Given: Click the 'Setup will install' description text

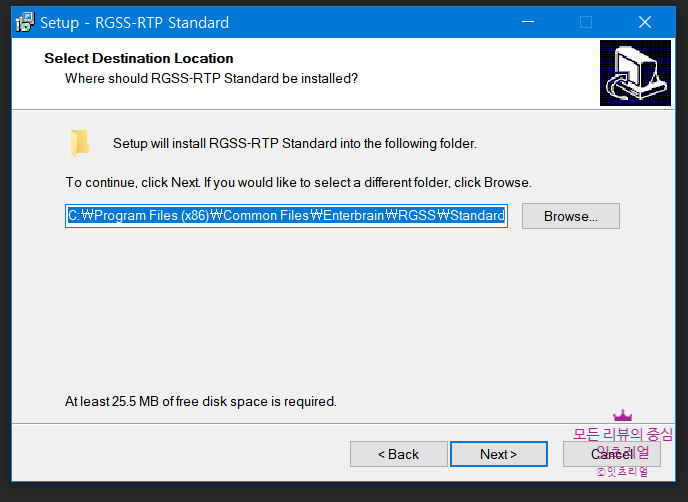Looking at the screenshot, I should point(295,143).
